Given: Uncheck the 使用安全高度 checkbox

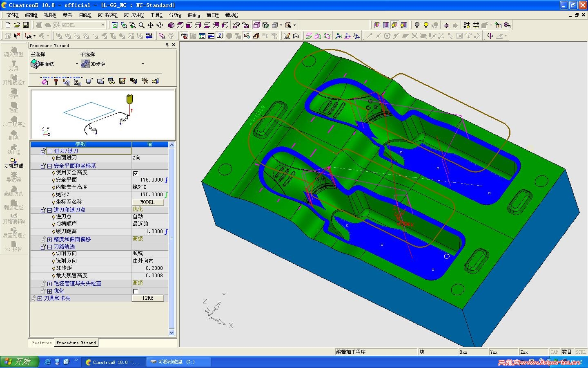Looking at the screenshot, I should tap(136, 173).
